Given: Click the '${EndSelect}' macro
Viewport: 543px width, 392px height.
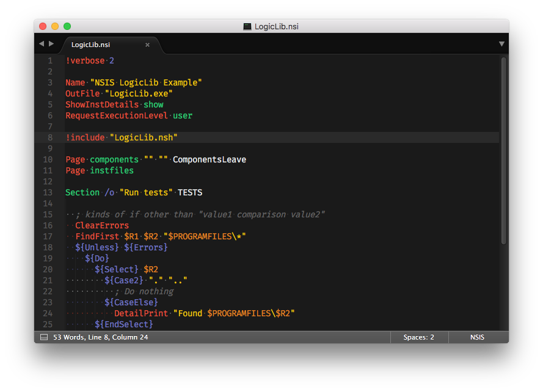Looking at the screenshot, I should click(x=124, y=324).
